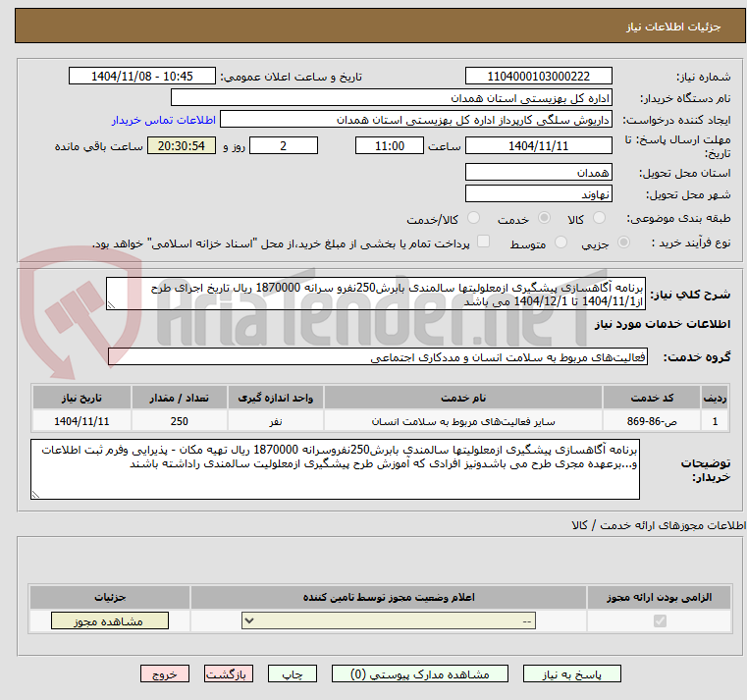Click الزامی بودن ارائه مجوز header
747x700 pixels.
pyautogui.click(x=659, y=597)
